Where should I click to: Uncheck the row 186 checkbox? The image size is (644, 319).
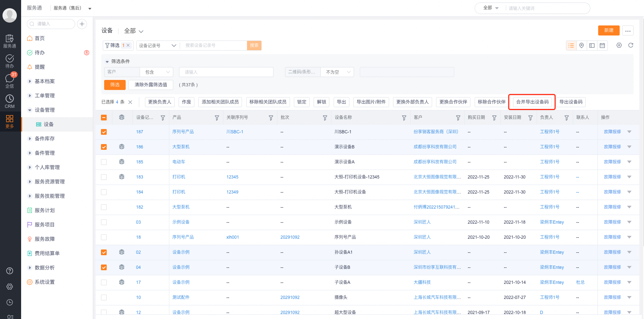pyautogui.click(x=104, y=147)
